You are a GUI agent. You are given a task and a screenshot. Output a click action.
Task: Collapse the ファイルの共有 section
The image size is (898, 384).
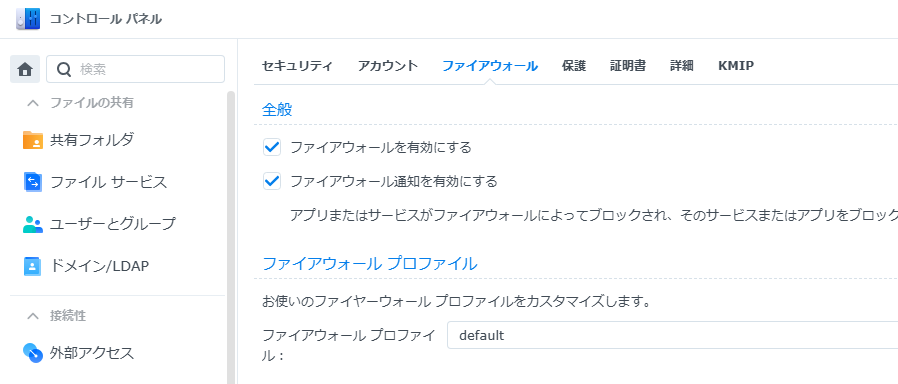pos(33,103)
